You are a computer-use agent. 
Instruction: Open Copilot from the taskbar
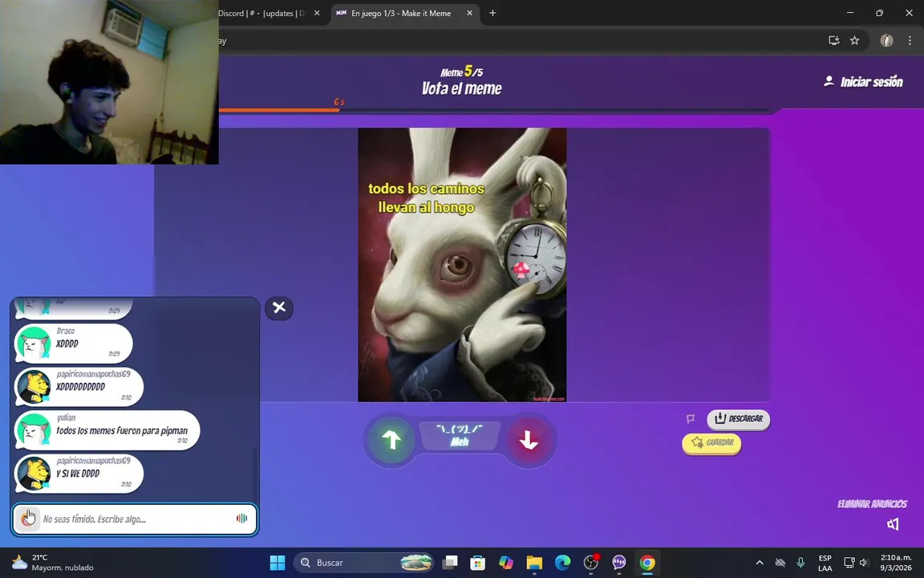506,563
